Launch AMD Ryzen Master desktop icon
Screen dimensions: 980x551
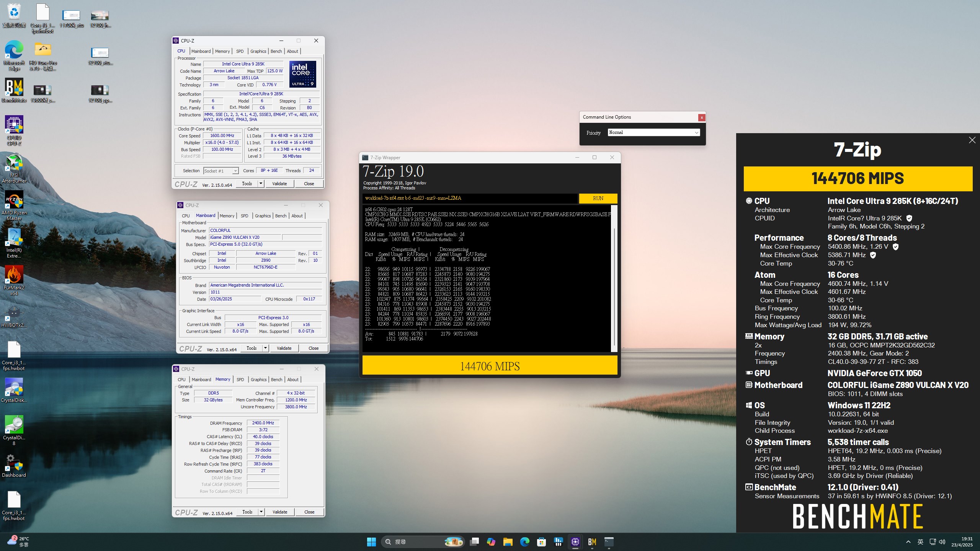(14, 206)
